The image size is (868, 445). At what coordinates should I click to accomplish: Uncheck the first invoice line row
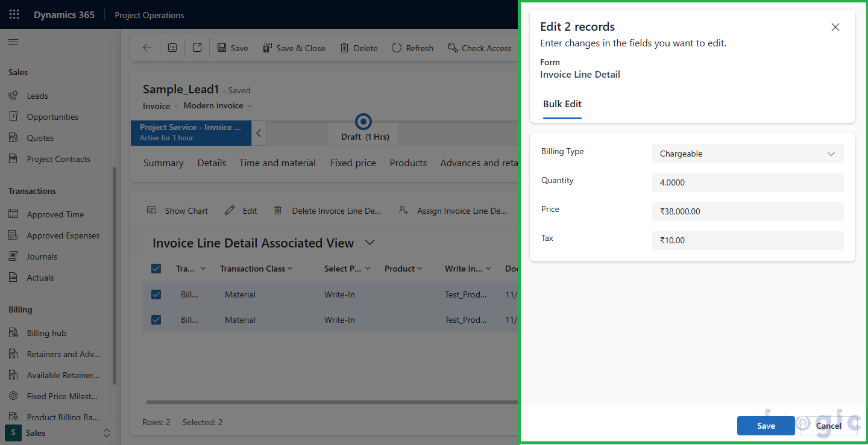pyautogui.click(x=156, y=294)
